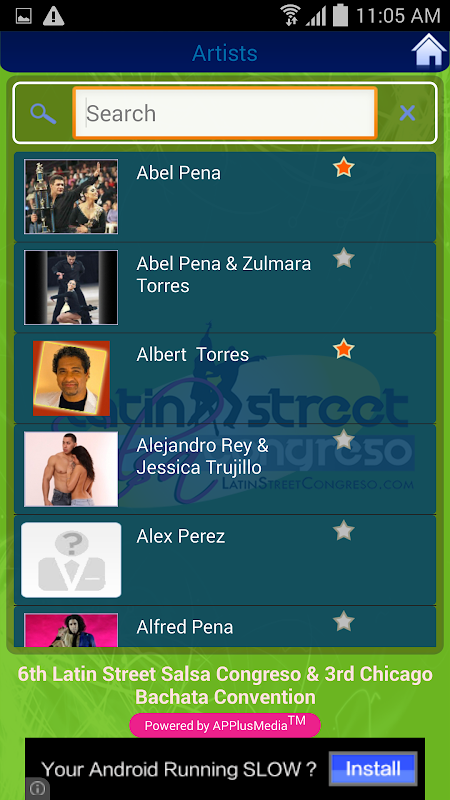
Task: Go to home screen via house icon
Action: [x=429, y=51]
